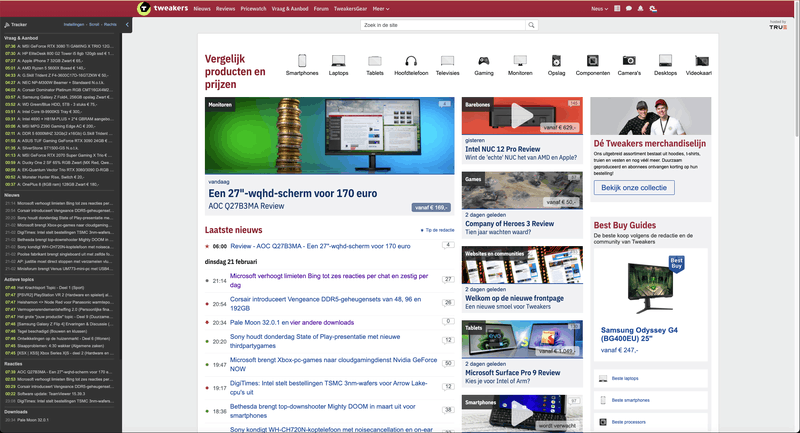Open the Vraag & Aanbod menu item
Image resolution: width=800 pixels, height=433 pixels.
pos(290,9)
